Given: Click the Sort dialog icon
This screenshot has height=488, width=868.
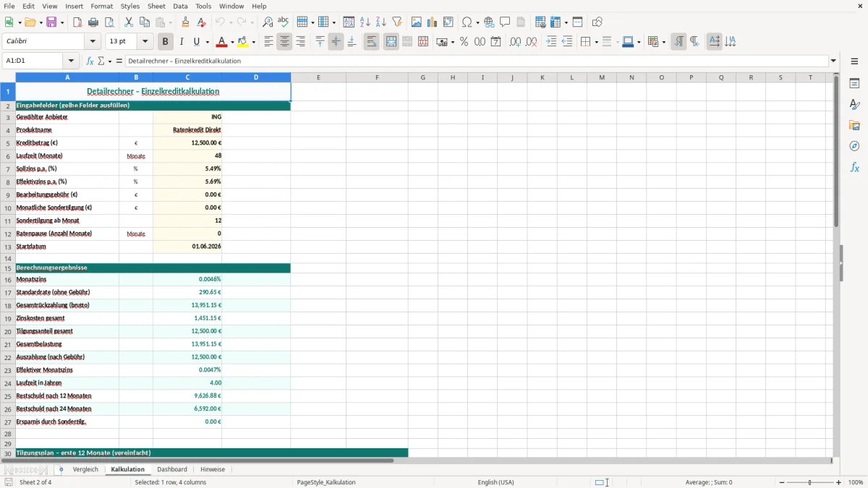Looking at the screenshot, I should (x=349, y=22).
